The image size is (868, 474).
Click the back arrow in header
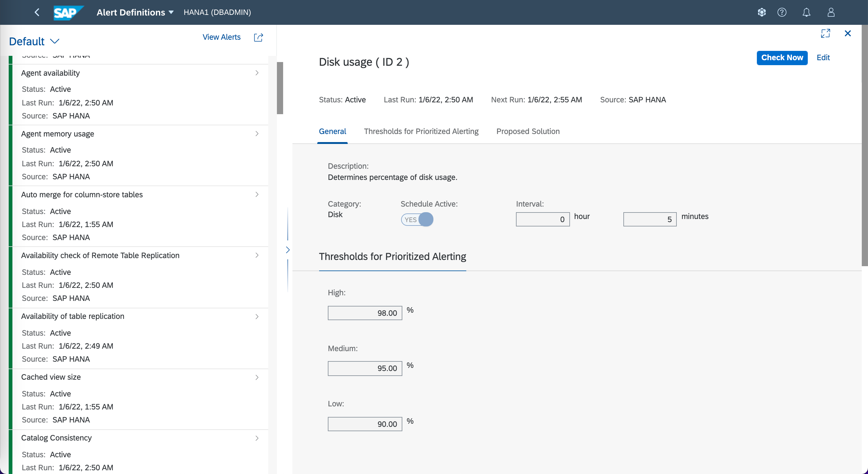coord(37,12)
